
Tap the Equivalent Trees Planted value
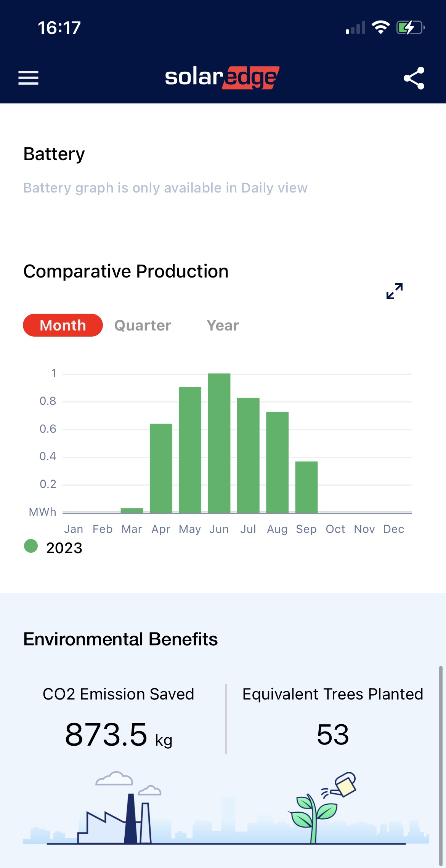pos(333,735)
